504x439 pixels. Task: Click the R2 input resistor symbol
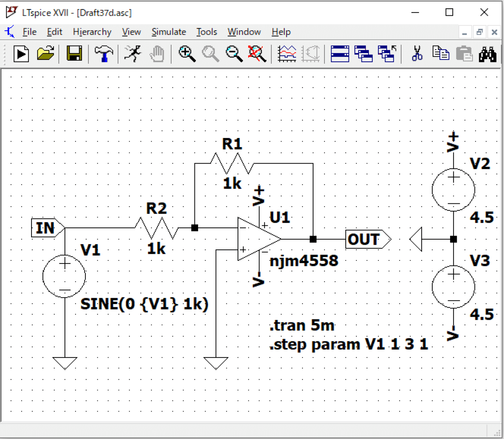157,228
